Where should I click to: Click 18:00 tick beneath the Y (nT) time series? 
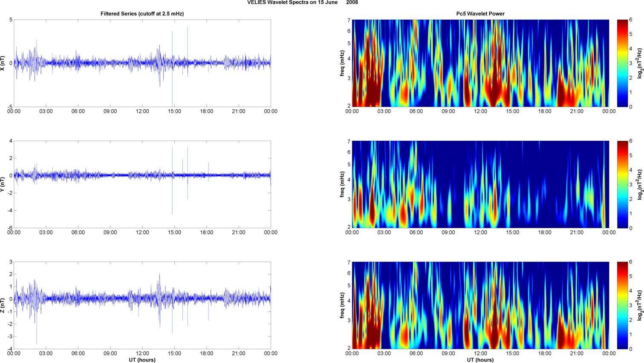pos(207,232)
